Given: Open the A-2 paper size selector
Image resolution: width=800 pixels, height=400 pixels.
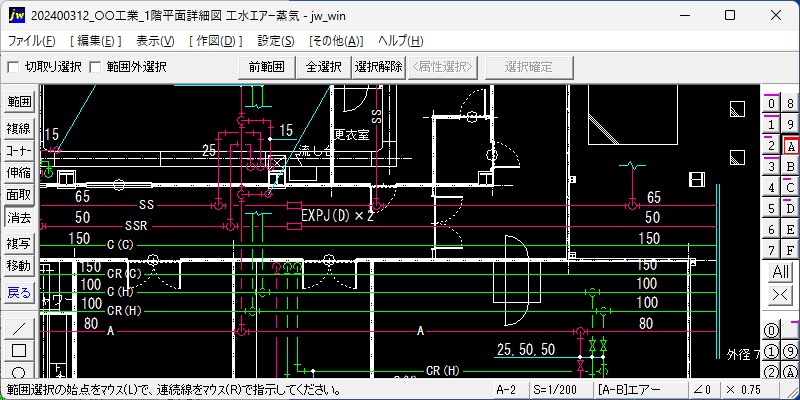Looking at the screenshot, I should click(x=512, y=390).
